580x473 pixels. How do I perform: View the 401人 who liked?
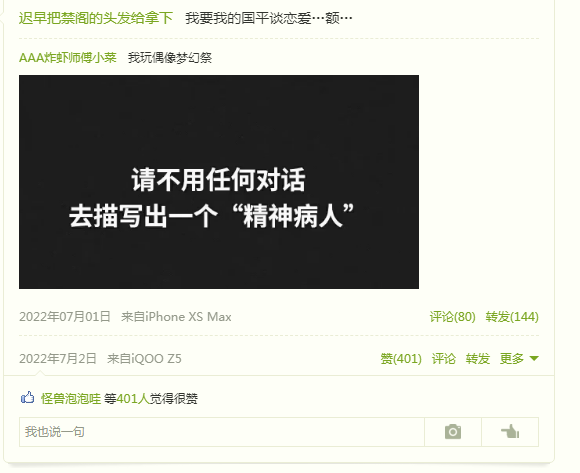tap(133, 398)
